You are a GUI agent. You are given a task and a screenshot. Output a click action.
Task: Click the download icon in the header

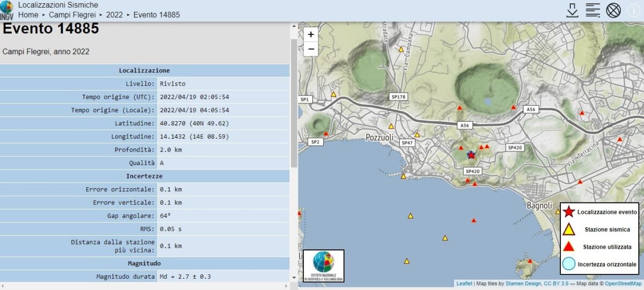tap(573, 10)
